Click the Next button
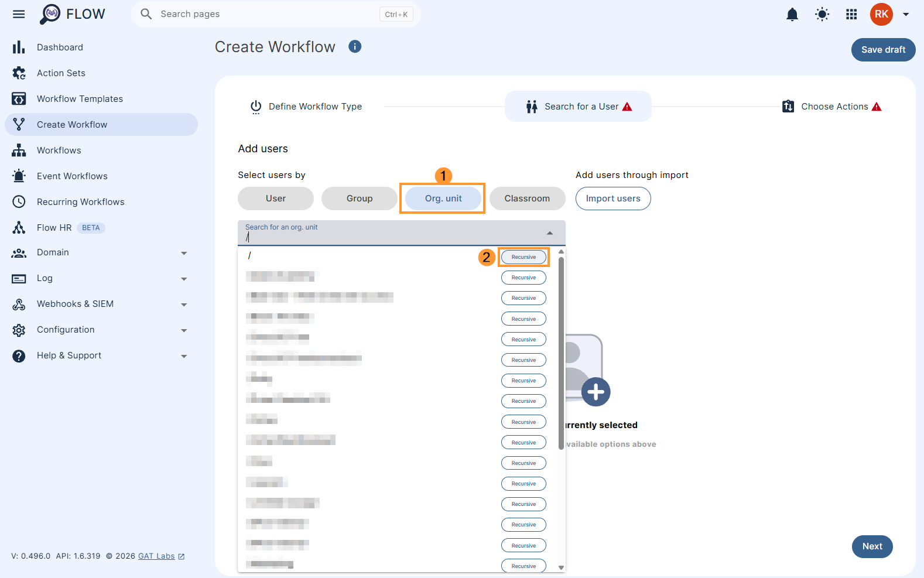The image size is (924, 578). click(872, 546)
